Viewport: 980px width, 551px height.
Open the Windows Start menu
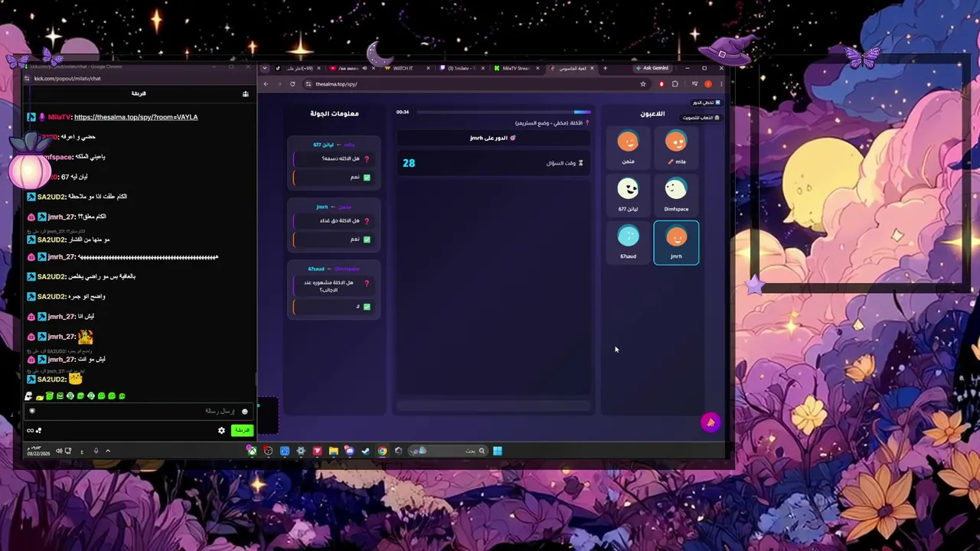point(497,451)
